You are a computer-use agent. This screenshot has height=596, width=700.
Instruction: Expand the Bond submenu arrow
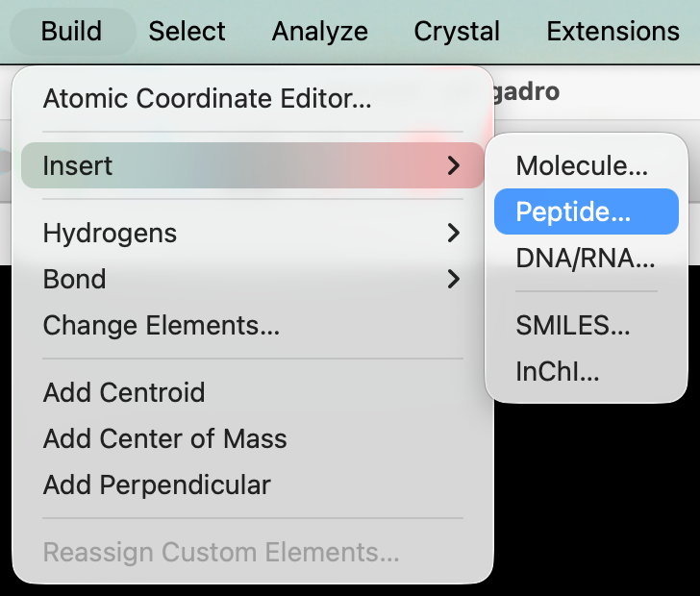454,280
